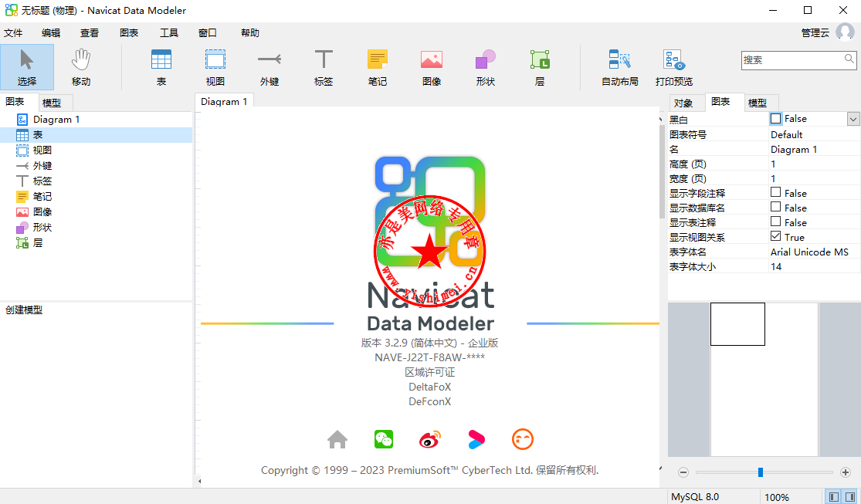
Task: Open the 编辑 menu
Action: [51, 33]
